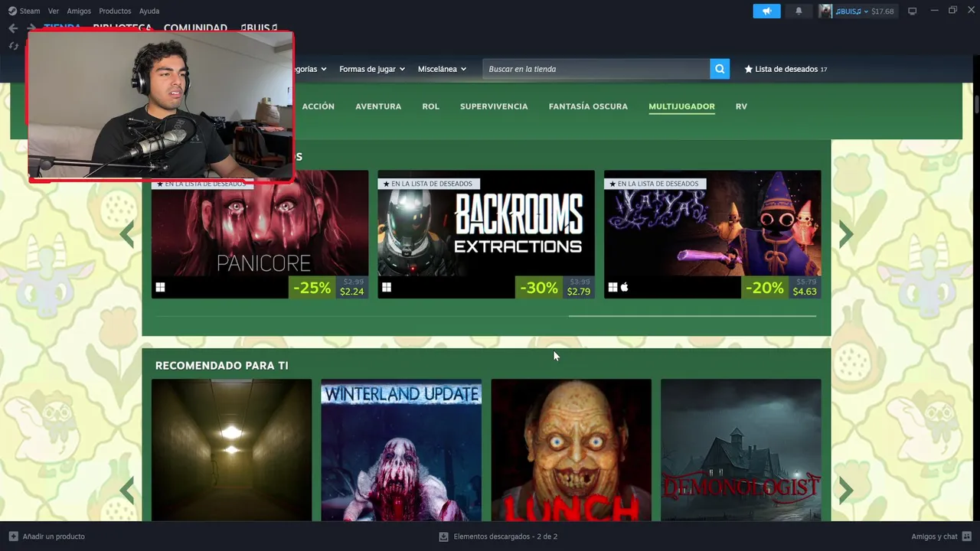The image size is (980, 551).
Task: Select the MULTIJUGADOR genre tab
Action: point(681,106)
